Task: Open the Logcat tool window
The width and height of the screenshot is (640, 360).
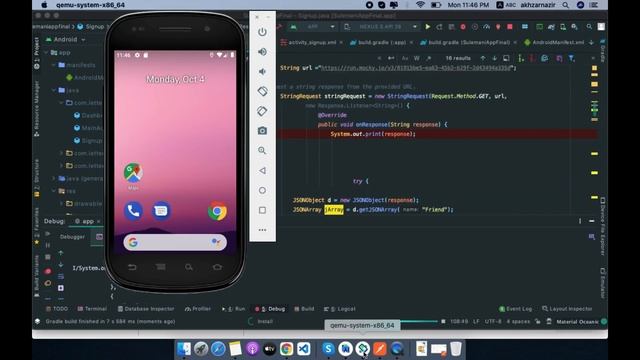Action: (x=340, y=309)
